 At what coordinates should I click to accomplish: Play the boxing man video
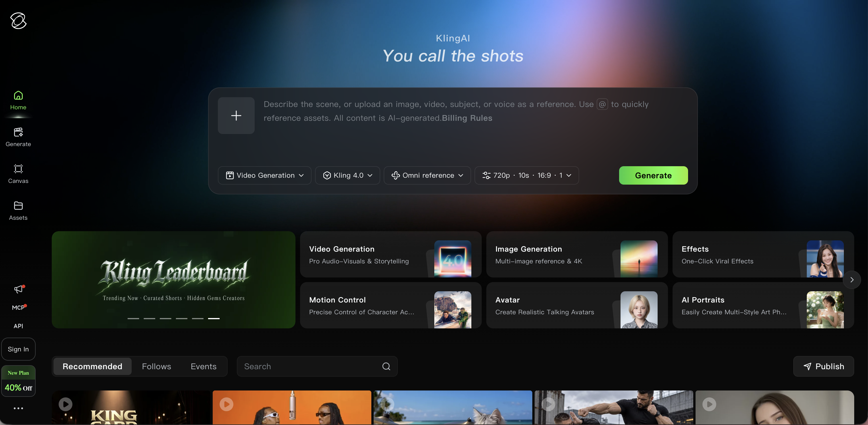tap(548, 404)
